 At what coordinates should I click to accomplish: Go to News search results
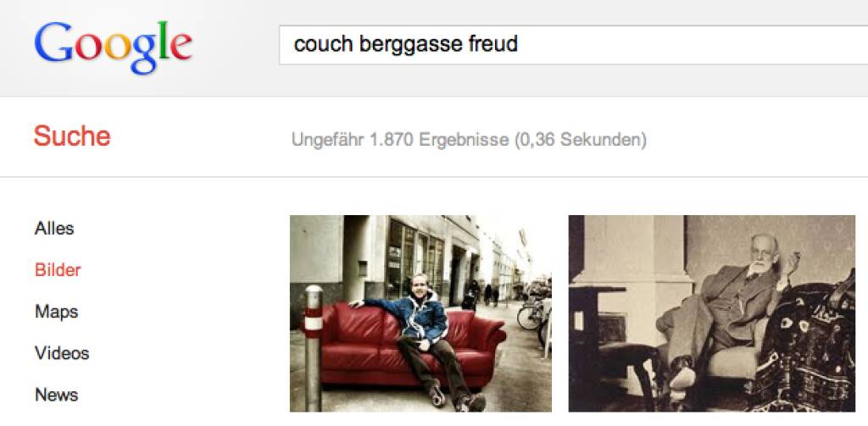(x=57, y=395)
